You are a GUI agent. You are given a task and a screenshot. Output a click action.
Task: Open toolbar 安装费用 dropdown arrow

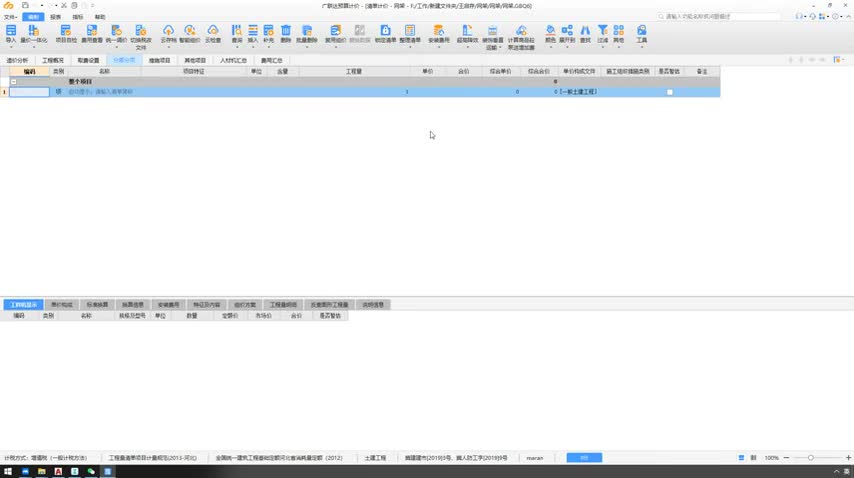[x=438, y=46]
